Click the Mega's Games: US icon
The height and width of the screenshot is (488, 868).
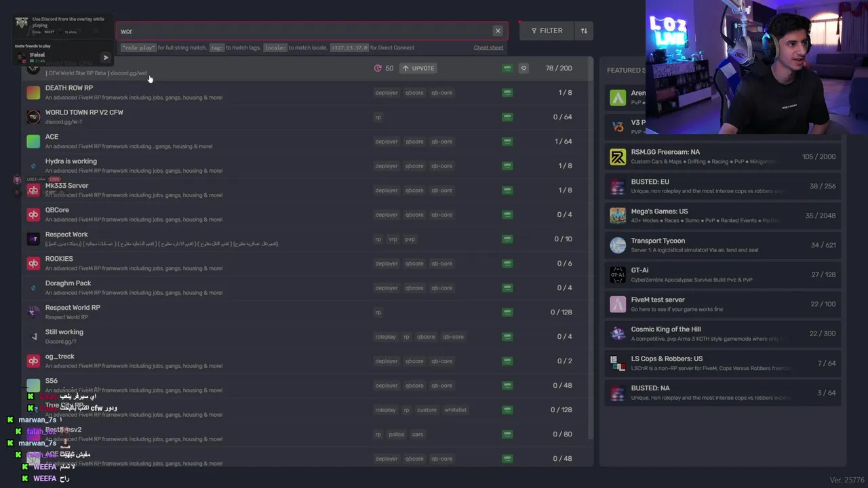point(618,216)
